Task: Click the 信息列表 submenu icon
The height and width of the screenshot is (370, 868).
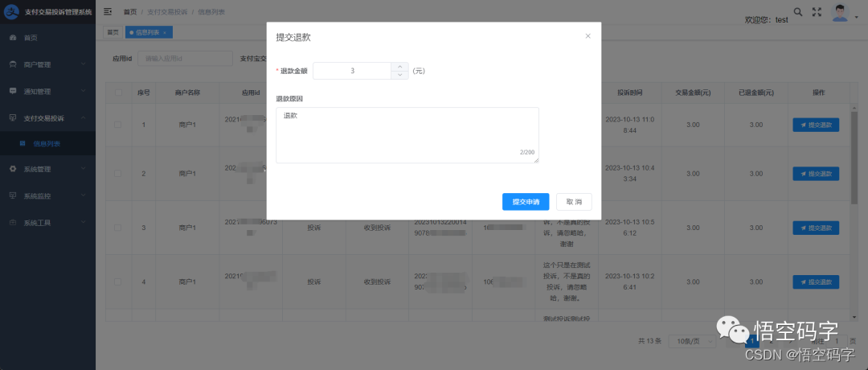Action: tap(23, 143)
